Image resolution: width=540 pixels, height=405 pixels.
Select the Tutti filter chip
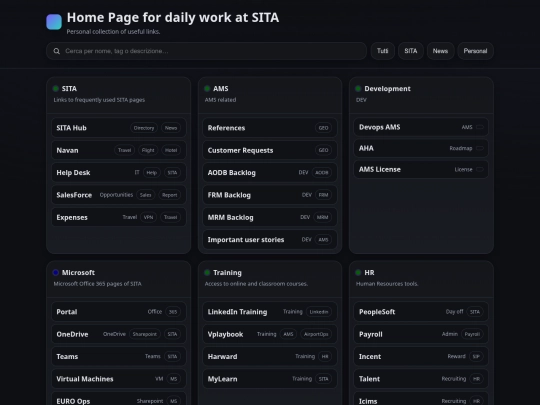pyautogui.click(x=383, y=51)
